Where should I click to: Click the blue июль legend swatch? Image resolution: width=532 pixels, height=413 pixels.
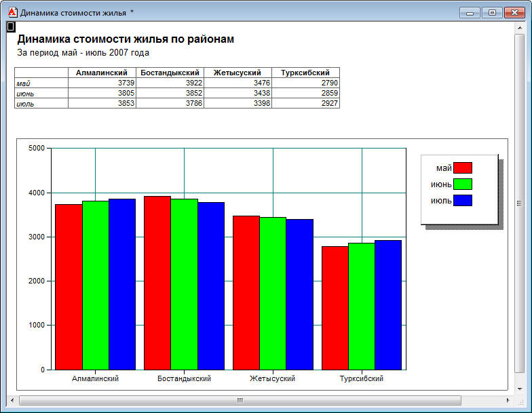(x=463, y=201)
